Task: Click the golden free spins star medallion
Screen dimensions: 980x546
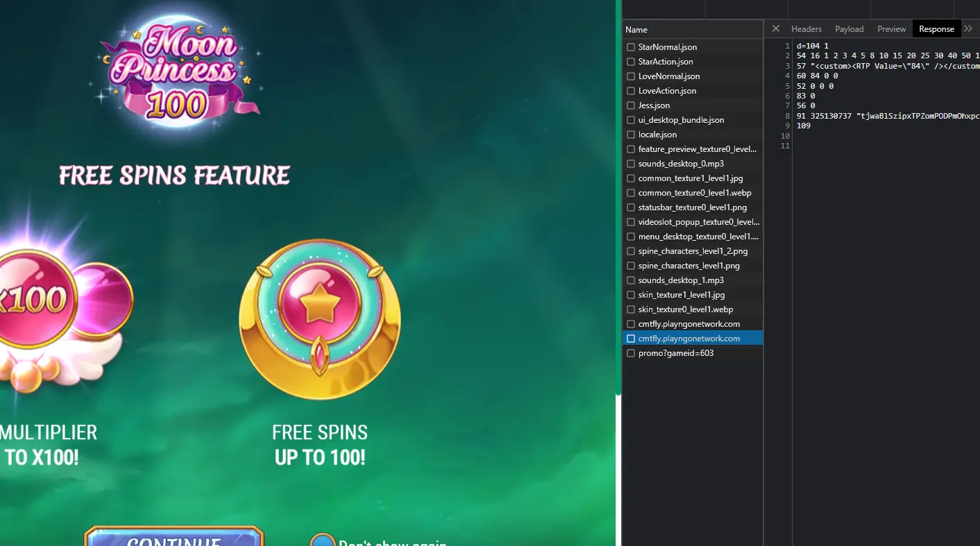Action: point(320,318)
